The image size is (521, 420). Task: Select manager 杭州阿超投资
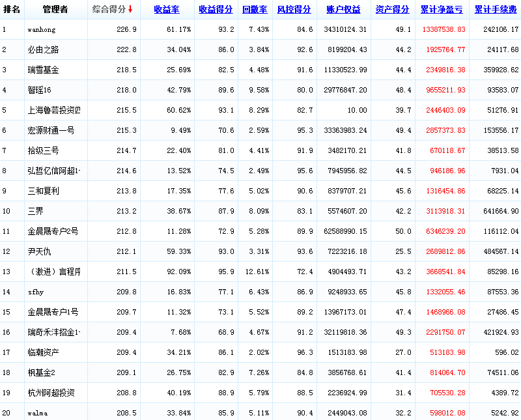coord(51,393)
